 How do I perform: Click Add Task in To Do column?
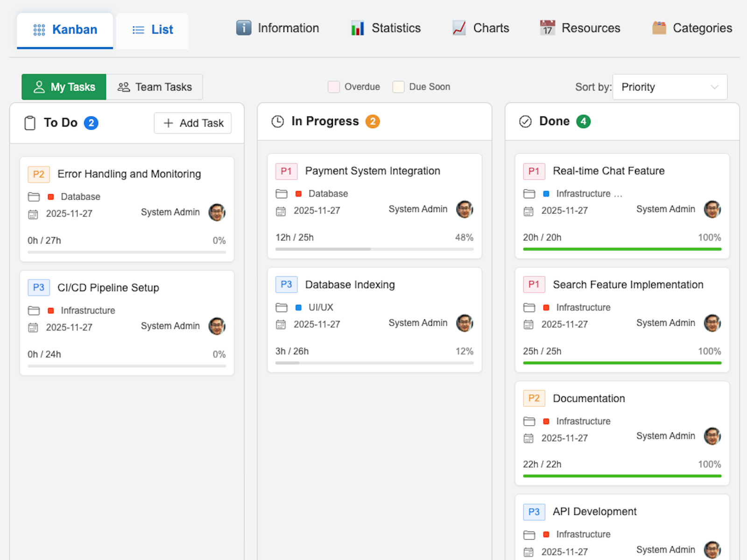[193, 123]
